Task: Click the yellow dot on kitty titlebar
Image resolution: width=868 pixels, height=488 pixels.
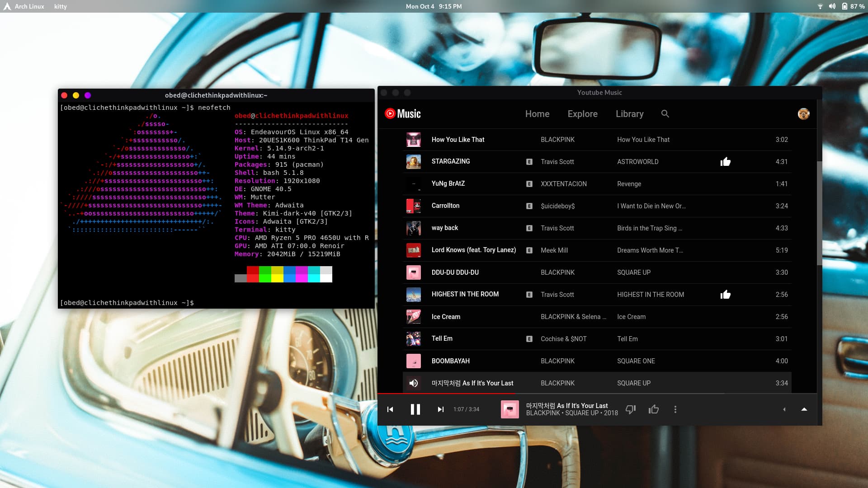Action: [76, 95]
